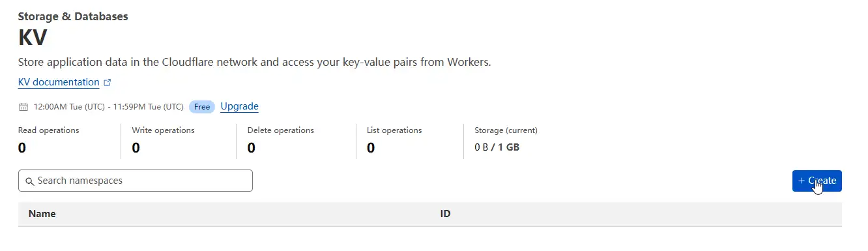This screenshot has width=868, height=251.
Task: Open the KV documentation link
Action: coord(59,82)
